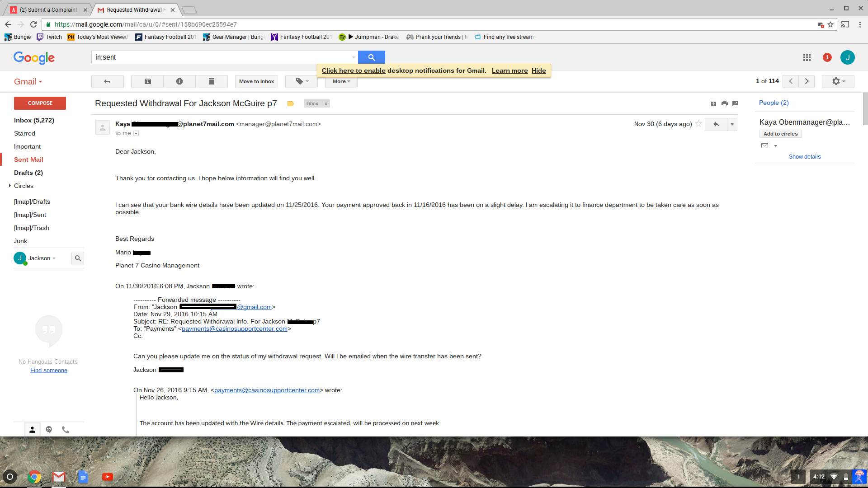Click payments@casinosupportcenter.com link in Nov 26 quote

[x=267, y=390]
